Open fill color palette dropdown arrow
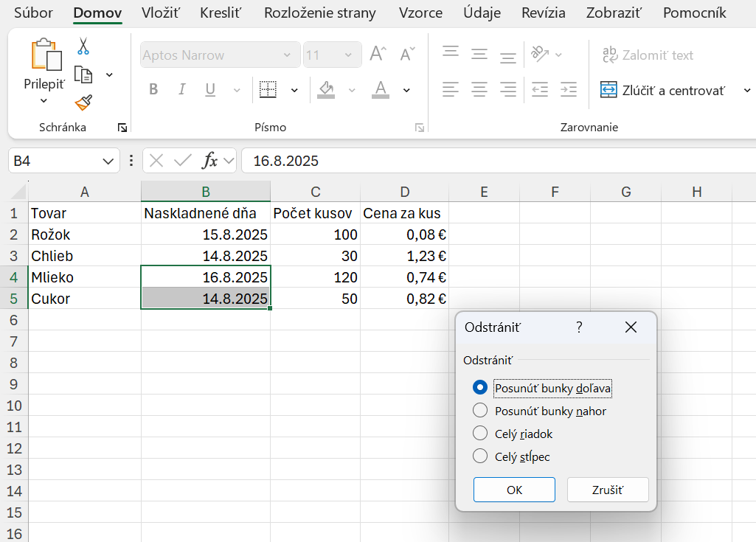This screenshot has width=756, height=542. tap(352, 90)
